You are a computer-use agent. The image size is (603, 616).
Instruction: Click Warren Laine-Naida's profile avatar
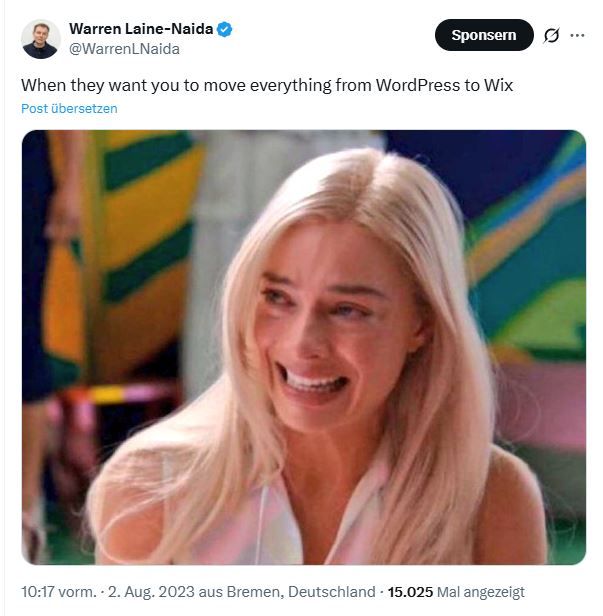[40, 39]
